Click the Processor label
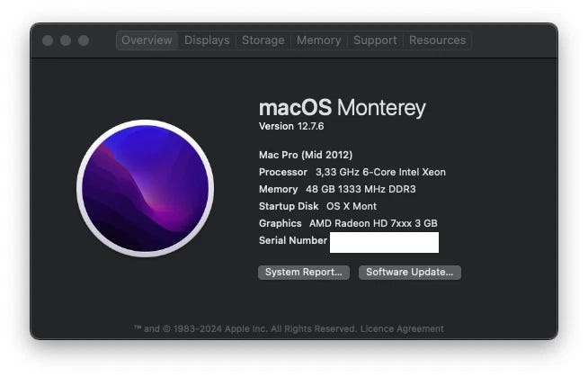 click(x=283, y=172)
